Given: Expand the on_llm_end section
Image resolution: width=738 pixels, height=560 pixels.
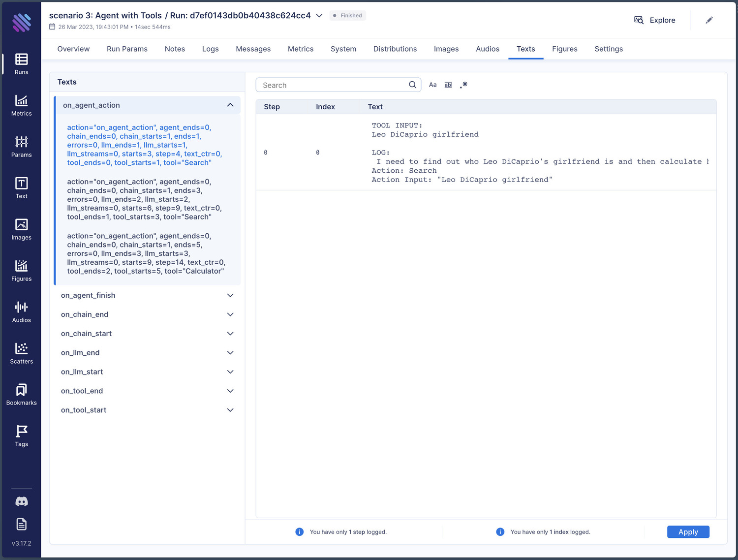Looking at the screenshot, I should pyautogui.click(x=147, y=353).
